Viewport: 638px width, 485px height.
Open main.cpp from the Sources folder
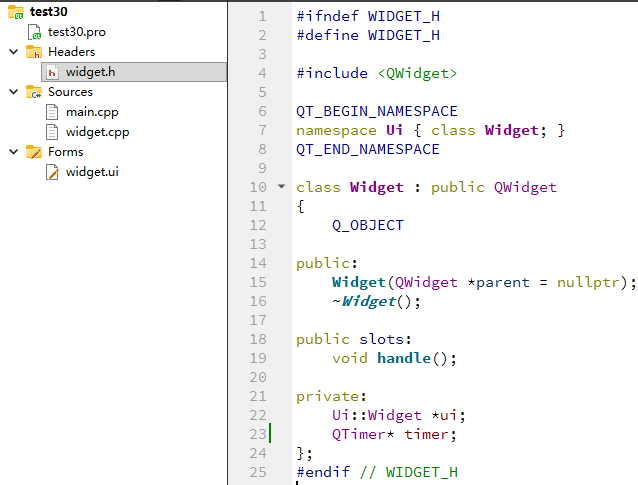pos(92,112)
